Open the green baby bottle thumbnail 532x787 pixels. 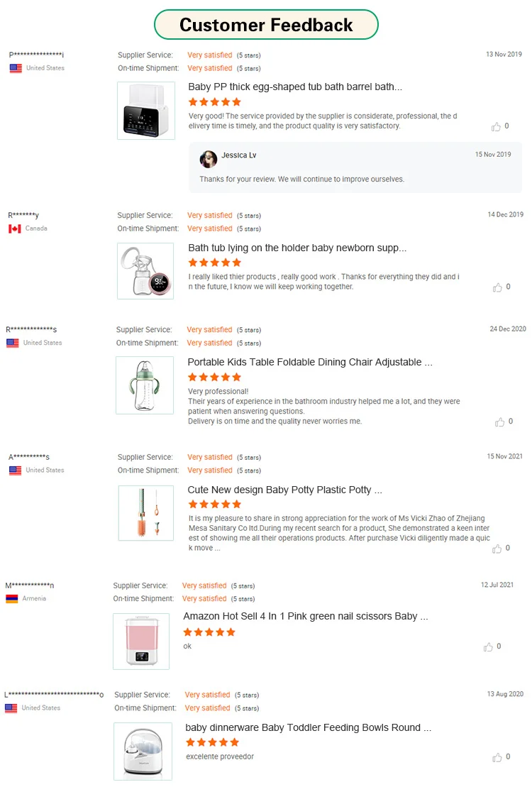tap(145, 385)
